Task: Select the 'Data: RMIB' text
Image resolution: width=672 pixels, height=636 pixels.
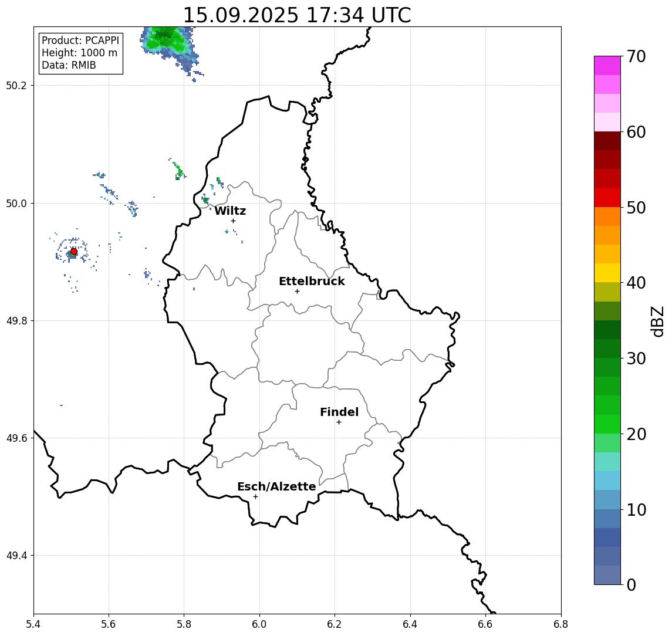Action: pos(69,65)
